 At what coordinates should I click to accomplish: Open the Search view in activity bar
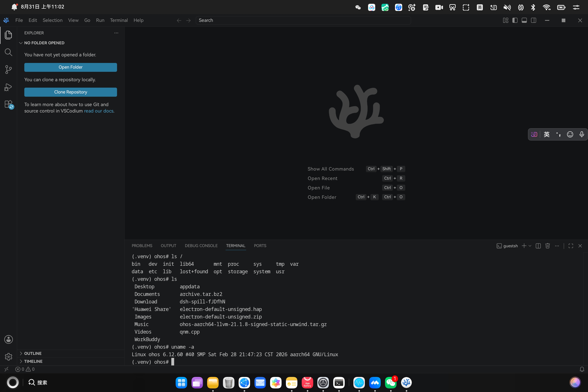pos(8,52)
